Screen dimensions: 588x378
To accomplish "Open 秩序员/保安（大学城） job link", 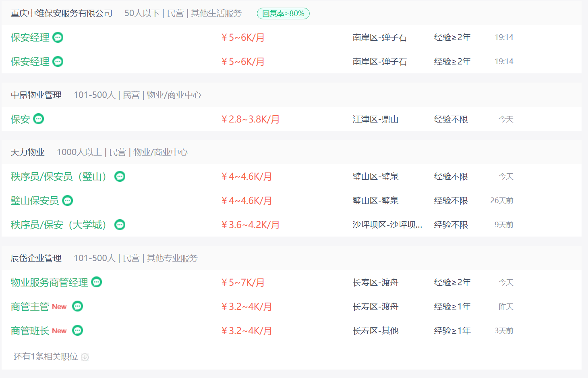I will 58,225.
